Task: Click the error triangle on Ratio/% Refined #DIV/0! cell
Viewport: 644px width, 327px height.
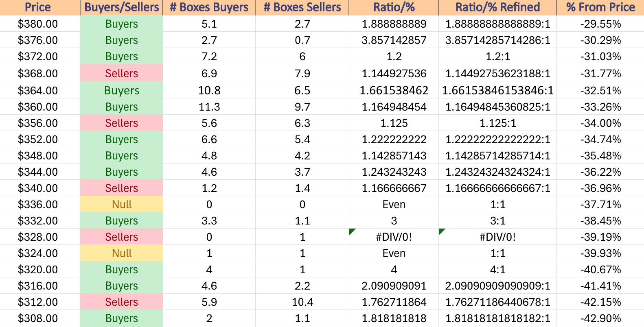Action: tap(442, 231)
